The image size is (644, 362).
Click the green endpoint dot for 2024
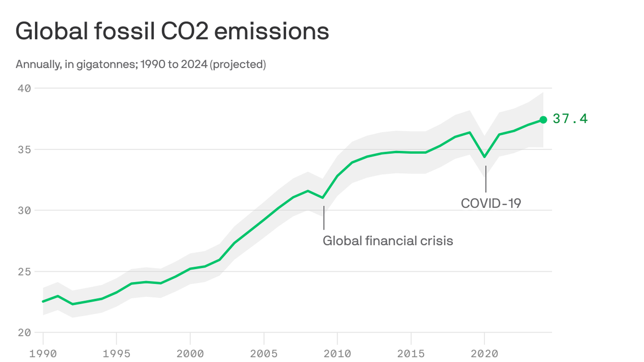[x=543, y=119]
